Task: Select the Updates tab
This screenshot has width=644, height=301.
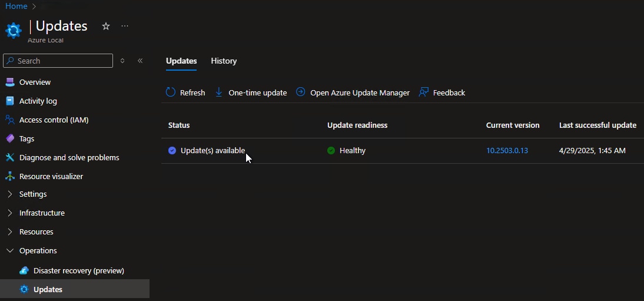Action: [x=181, y=61]
